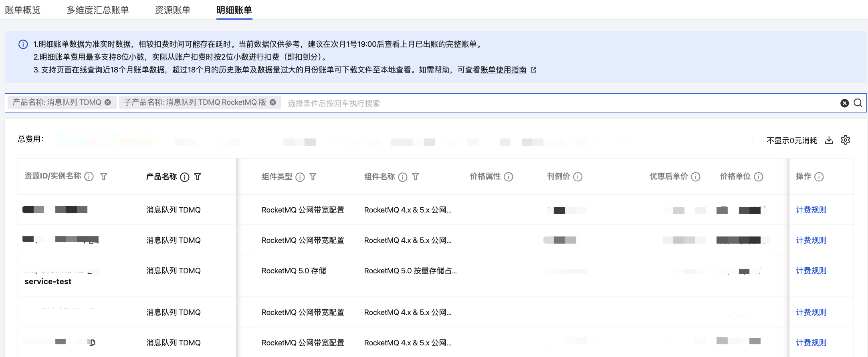Click the 优惠后单价 column header text
The image size is (868, 357).
(x=669, y=176)
